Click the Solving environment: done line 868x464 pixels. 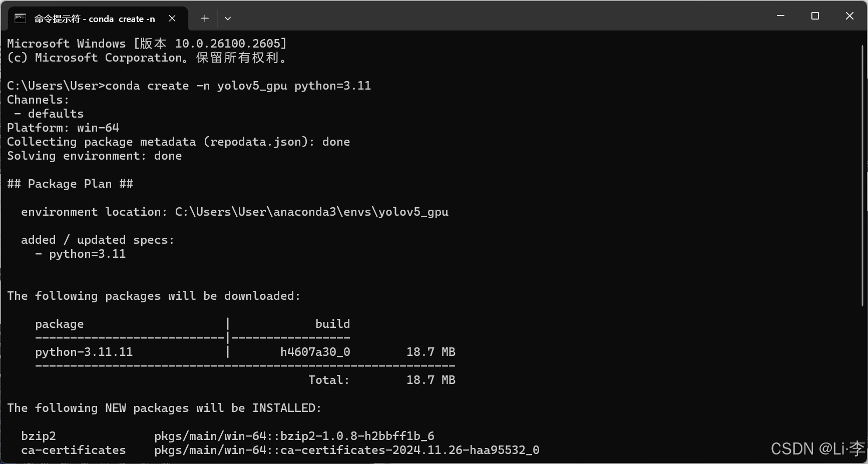[94, 156]
